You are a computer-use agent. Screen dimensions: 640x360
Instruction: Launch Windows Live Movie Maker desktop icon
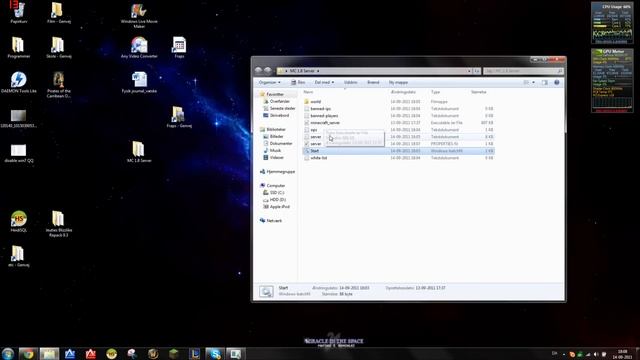click(x=139, y=16)
